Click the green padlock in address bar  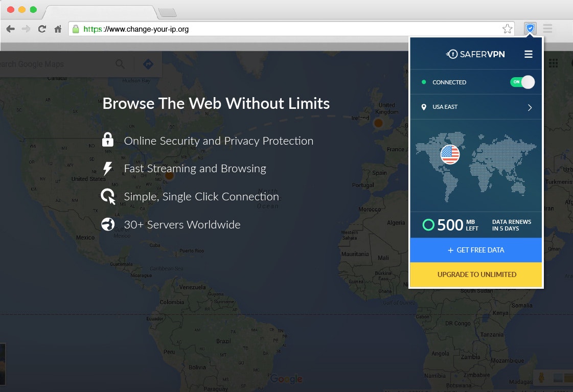[76, 29]
